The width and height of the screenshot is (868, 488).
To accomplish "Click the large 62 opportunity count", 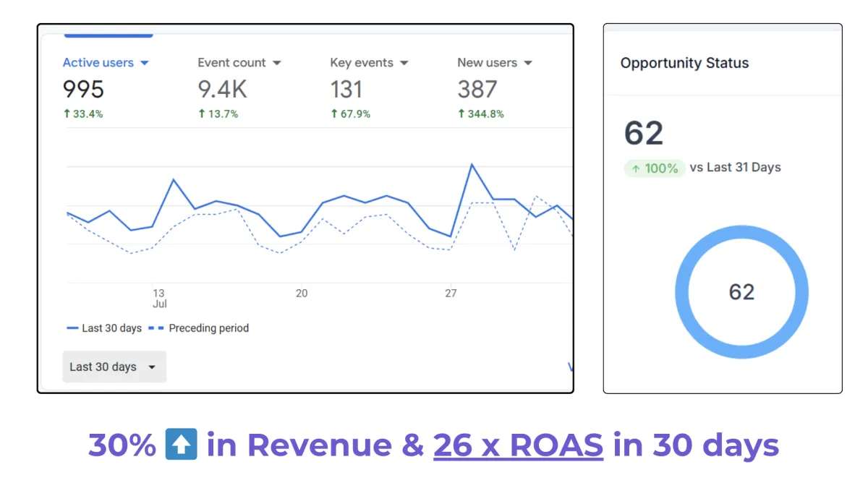I will (x=644, y=134).
